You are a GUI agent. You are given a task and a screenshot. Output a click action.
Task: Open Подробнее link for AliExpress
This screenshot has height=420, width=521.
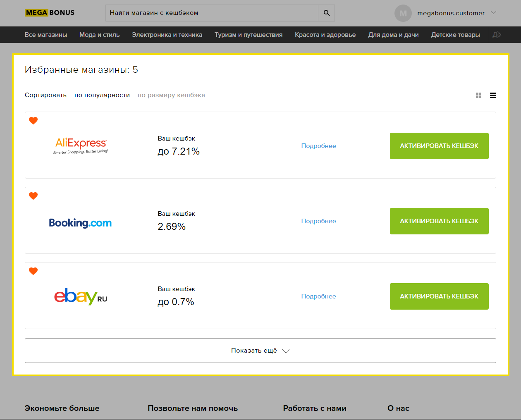tap(319, 146)
